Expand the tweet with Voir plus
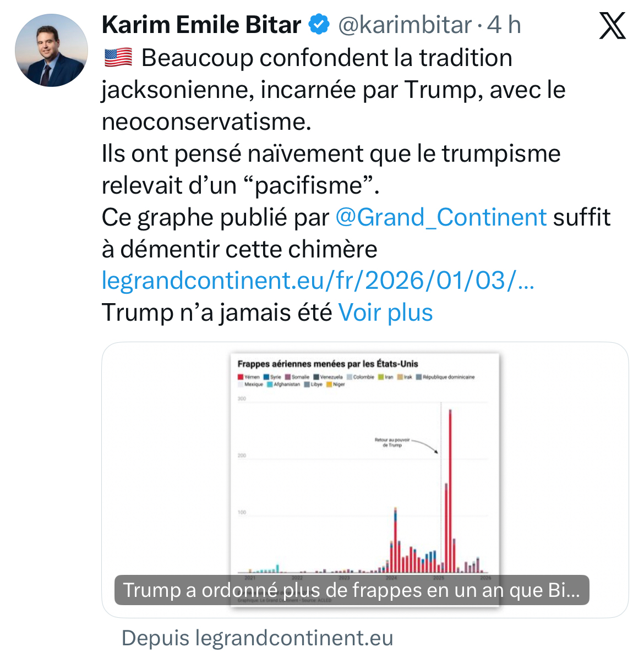 (385, 312)
